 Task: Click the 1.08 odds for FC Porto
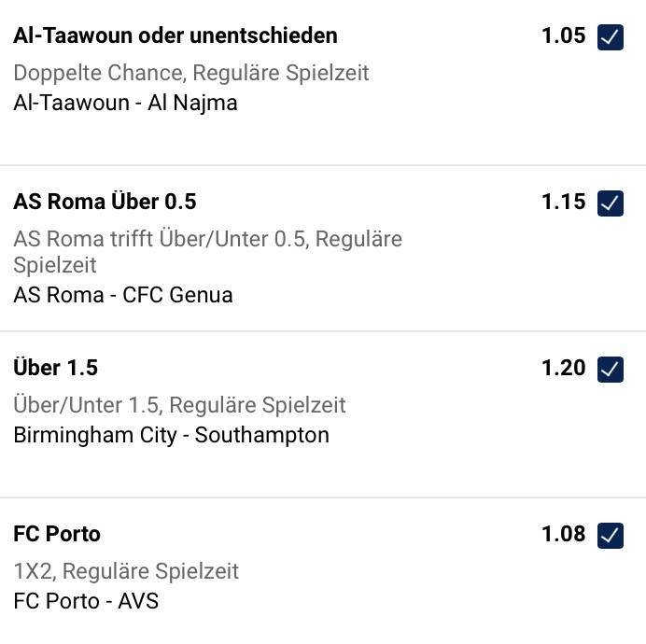click(564, 534)
